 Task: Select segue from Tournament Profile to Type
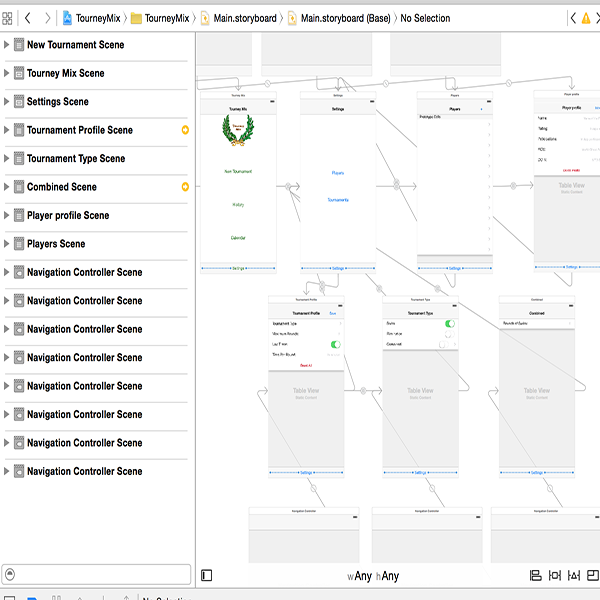tap(363, 391)
